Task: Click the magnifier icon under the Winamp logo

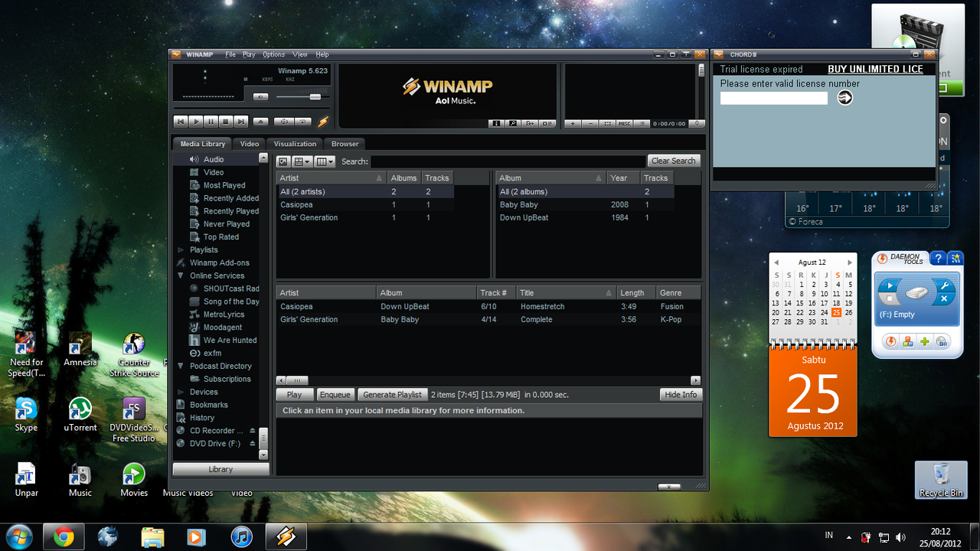Action: point(512,123)
